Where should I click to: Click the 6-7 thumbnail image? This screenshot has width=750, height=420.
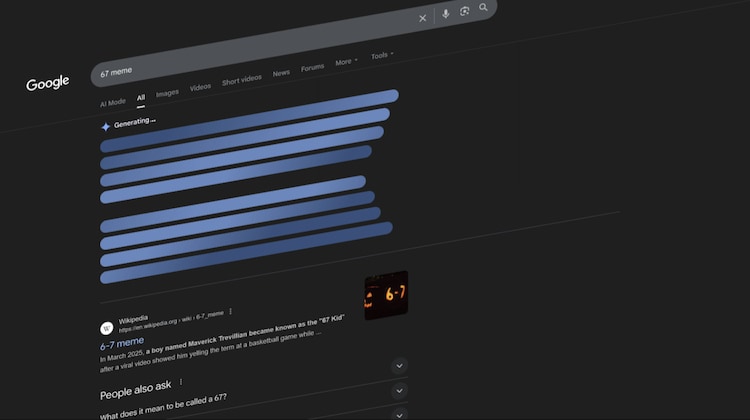click(386, 295)
